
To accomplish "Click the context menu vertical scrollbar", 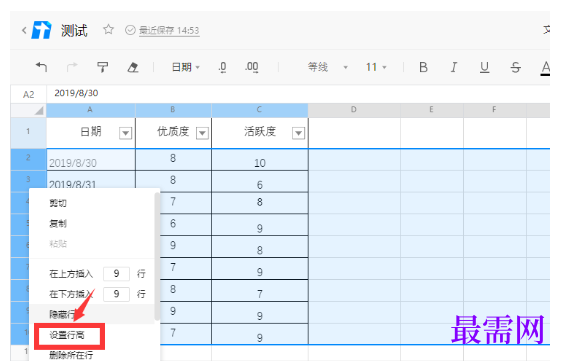I will [157, 256].
